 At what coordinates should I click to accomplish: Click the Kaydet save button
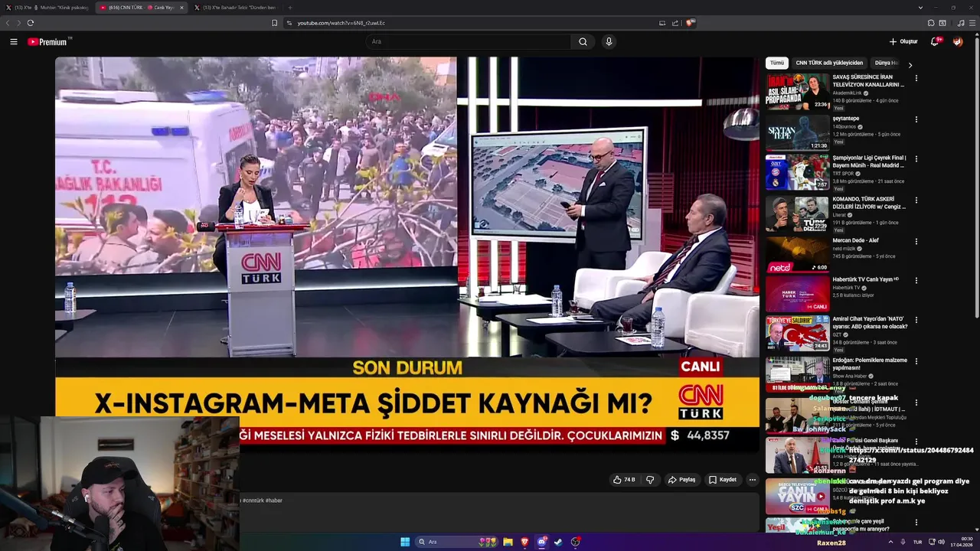tap(723, 480)
